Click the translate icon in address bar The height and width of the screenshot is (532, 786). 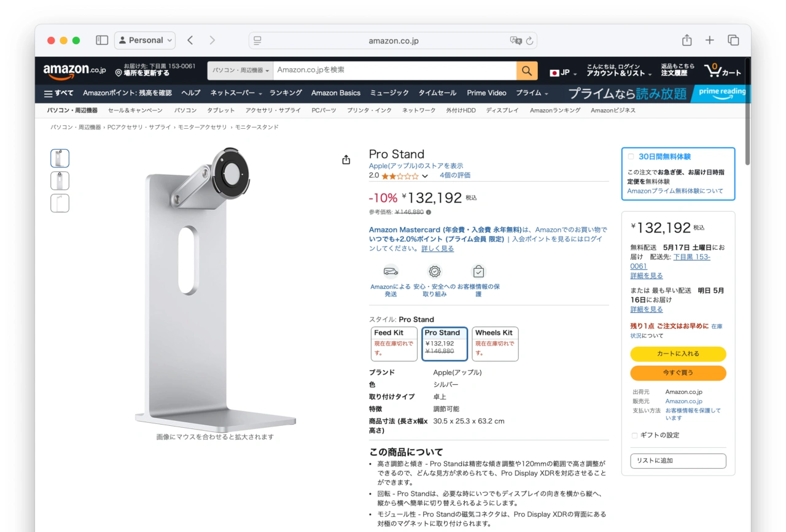[515, 40]
